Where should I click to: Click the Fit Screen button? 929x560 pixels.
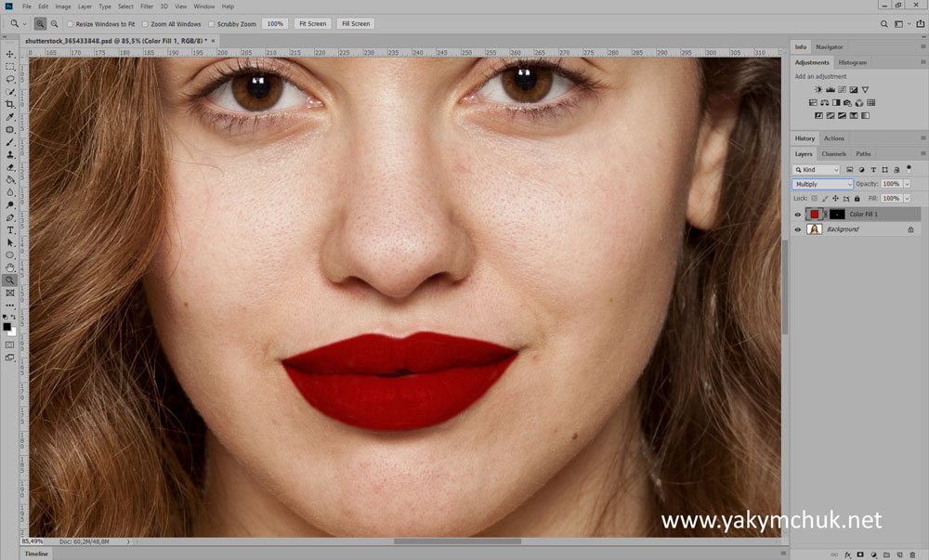pos(313,23)
